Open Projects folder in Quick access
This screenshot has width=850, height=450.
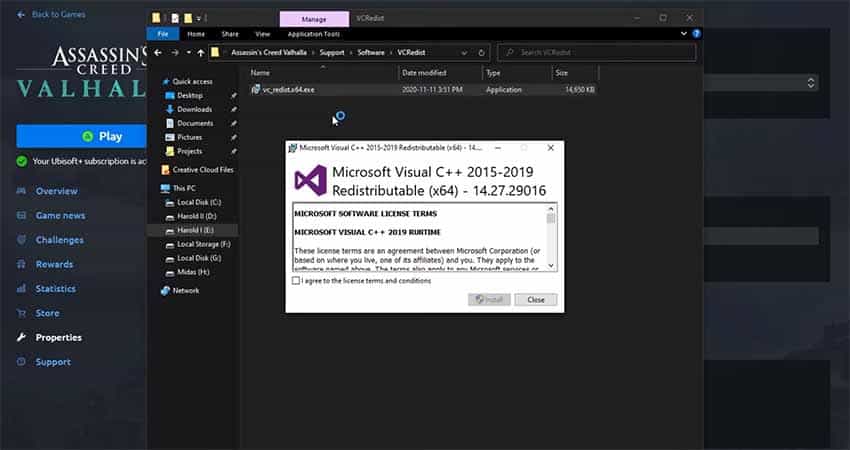[x=189, y=151]
